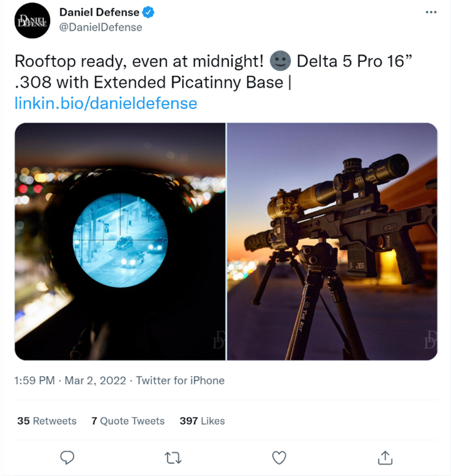Viewport: 451px width, 476px height.
Task: Open the share tweet icon
Action: click(x=385, y=457)
